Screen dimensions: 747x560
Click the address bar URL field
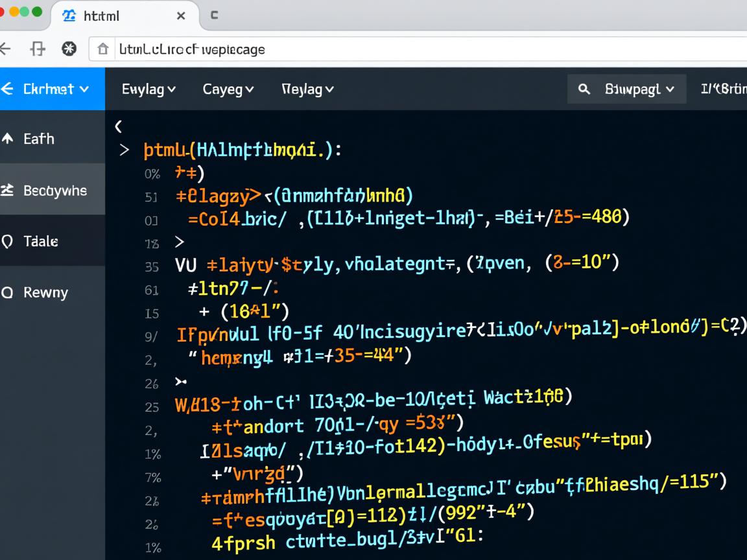389,49
